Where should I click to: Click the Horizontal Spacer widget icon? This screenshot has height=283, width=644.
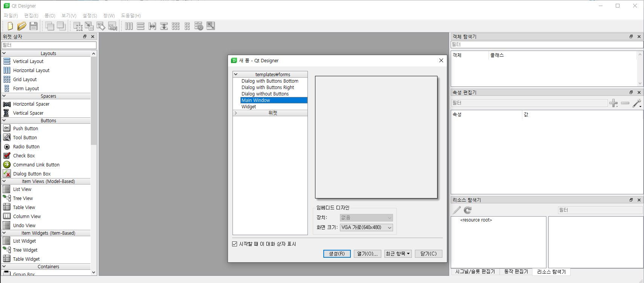[7, 104]
